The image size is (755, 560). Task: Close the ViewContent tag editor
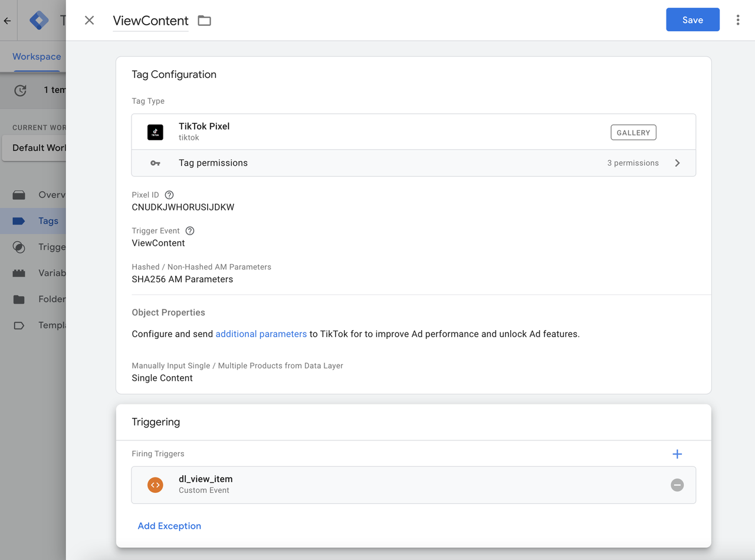click(89, 21)
